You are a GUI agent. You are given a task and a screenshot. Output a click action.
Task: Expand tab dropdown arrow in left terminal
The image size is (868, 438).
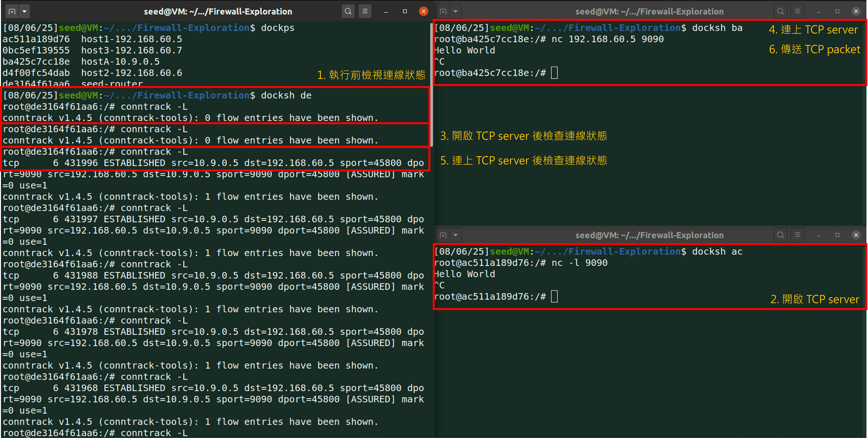coord(24,11)
